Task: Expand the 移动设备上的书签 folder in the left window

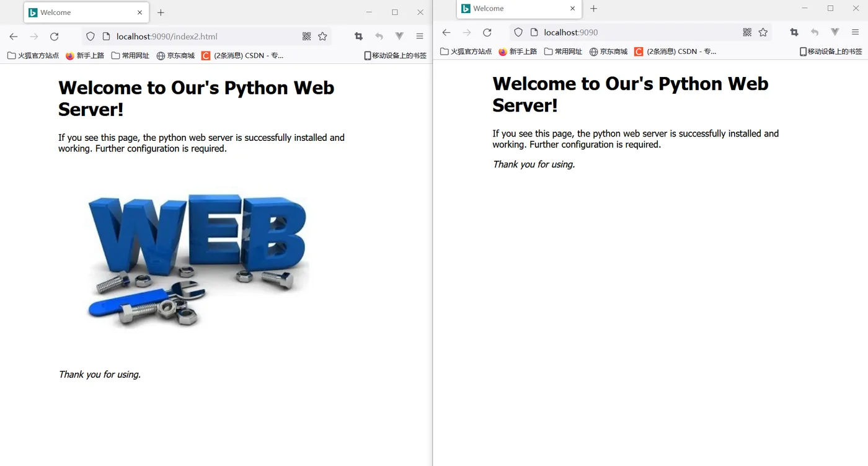Action: (395, 55)
